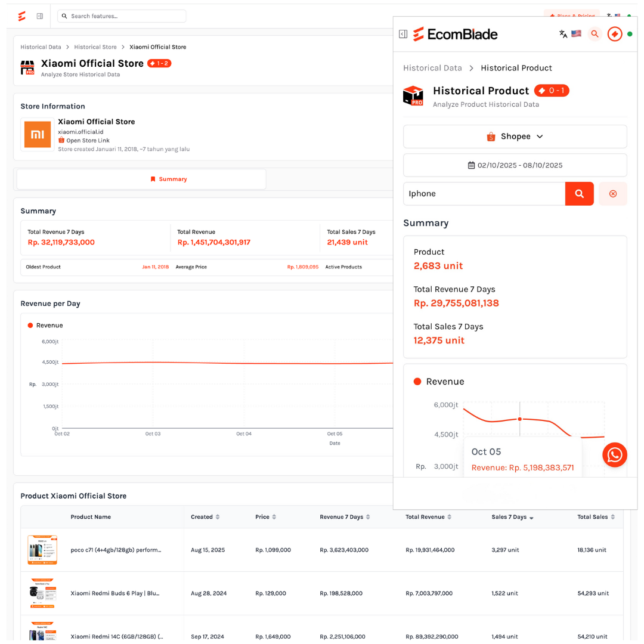Expand the Shopee marketplace dropdown
The image size is (644, 644).
coord(515,137)
